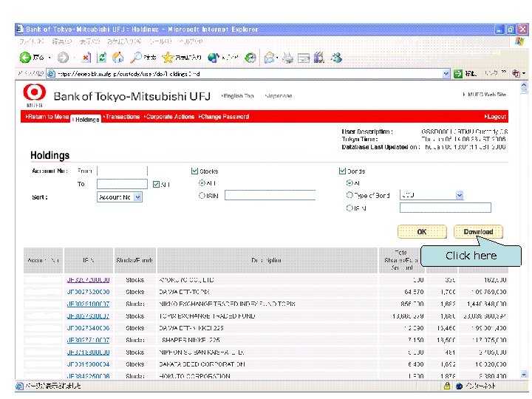Select the Type of Bond radio button
532x399 pixels.
click(x=349, y=196)
